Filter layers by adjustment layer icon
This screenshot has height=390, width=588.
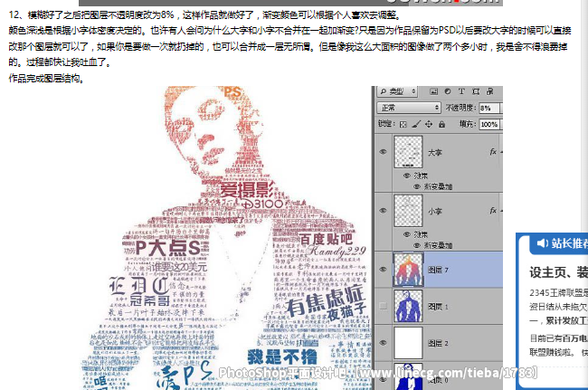[x=448, y=91]
